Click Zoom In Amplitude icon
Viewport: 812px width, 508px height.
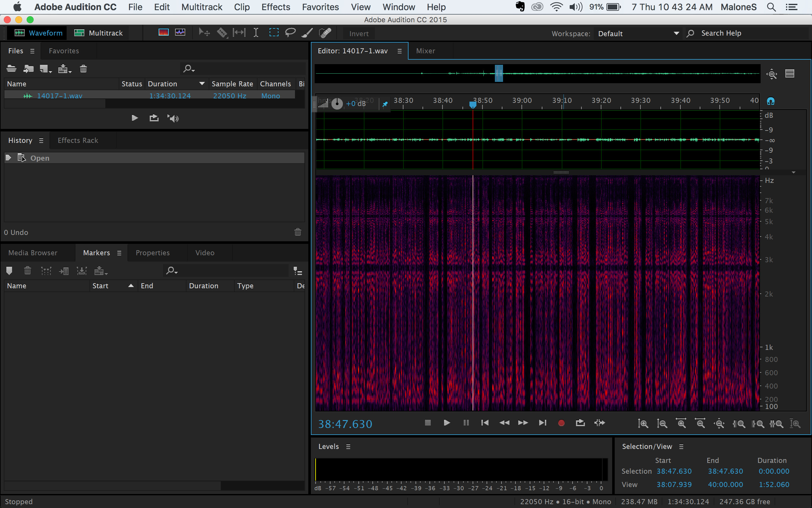click(643, 423)
